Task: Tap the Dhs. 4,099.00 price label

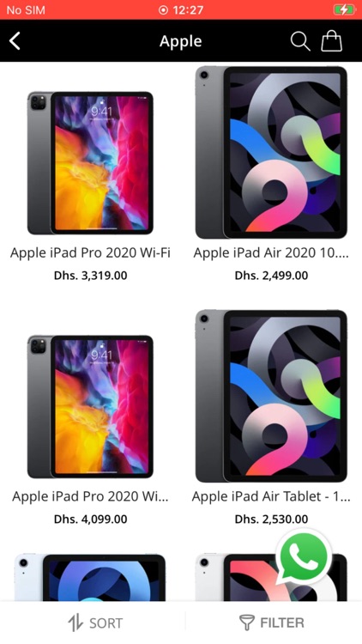Action: point(90,519)
